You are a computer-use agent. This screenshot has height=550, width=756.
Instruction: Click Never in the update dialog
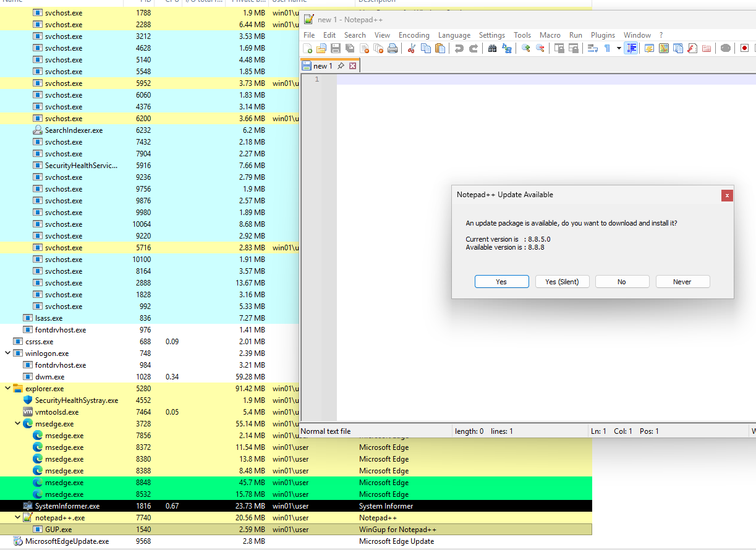pos(682,282)
